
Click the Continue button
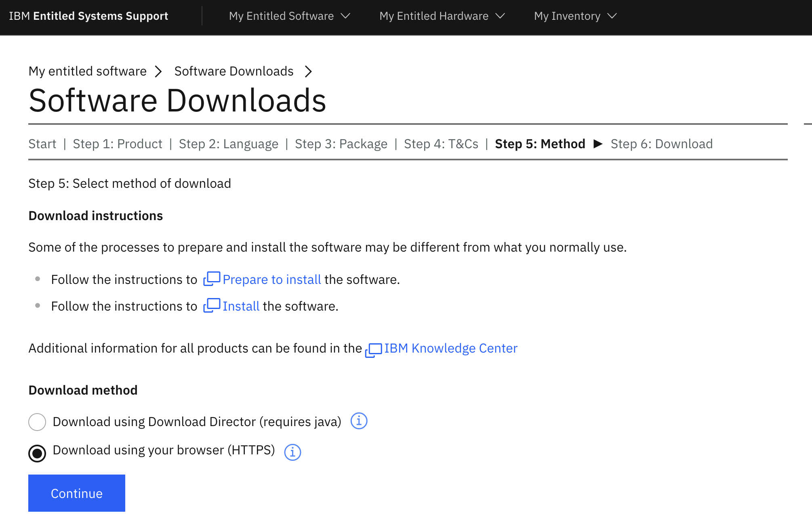coord(76,493)
